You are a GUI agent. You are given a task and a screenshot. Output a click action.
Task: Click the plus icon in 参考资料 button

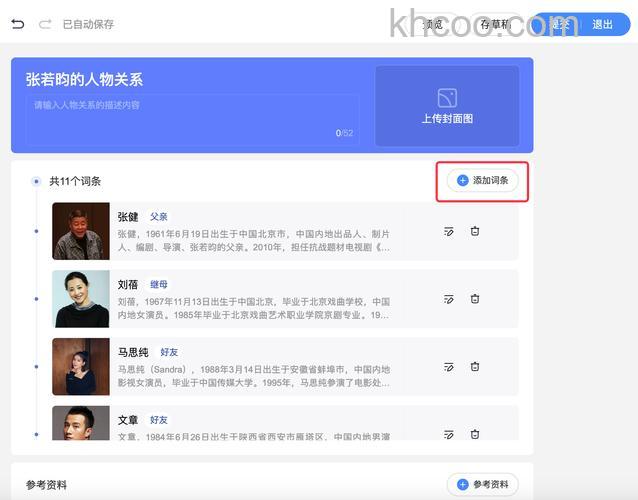pos(463,485)
